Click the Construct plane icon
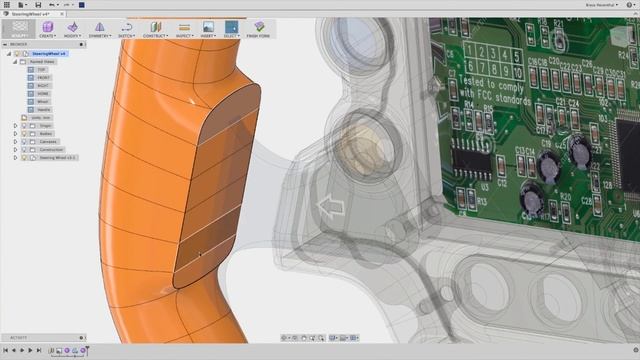 tap(156, 27)
